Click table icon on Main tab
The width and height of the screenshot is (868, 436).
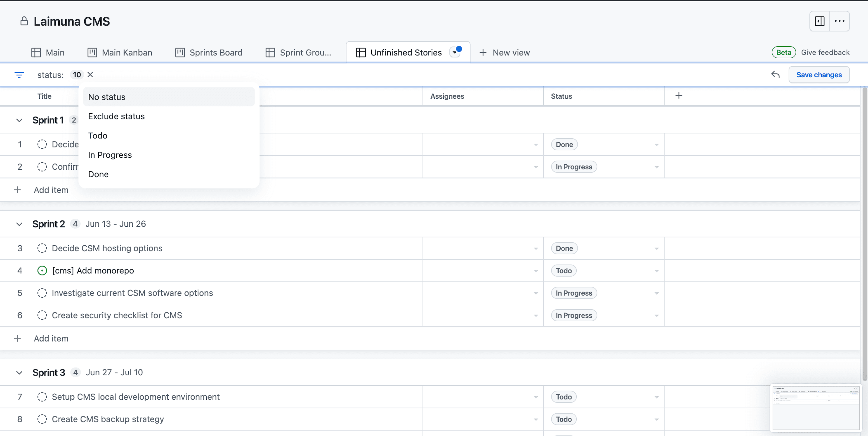point(36,53)
